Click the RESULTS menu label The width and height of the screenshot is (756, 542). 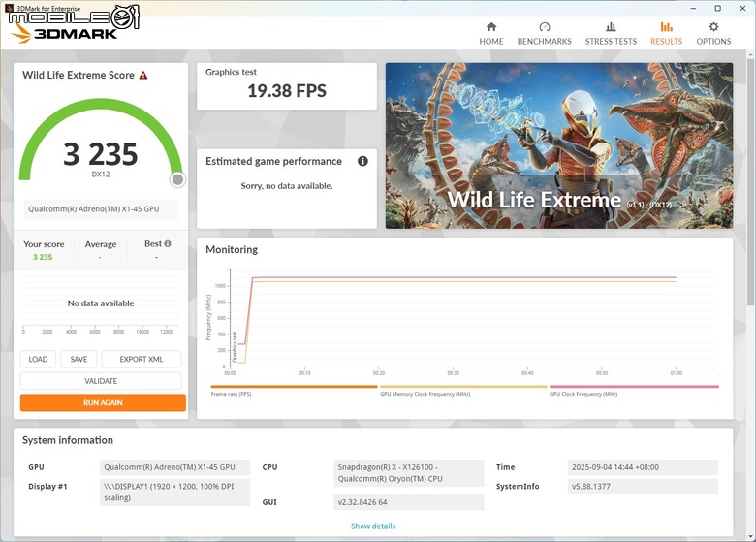666,42
